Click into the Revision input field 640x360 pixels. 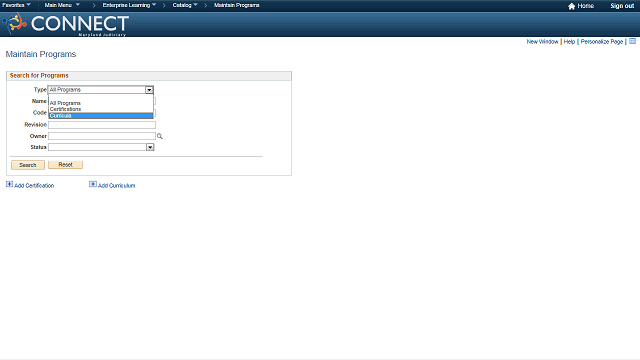(x=102, y=125)
